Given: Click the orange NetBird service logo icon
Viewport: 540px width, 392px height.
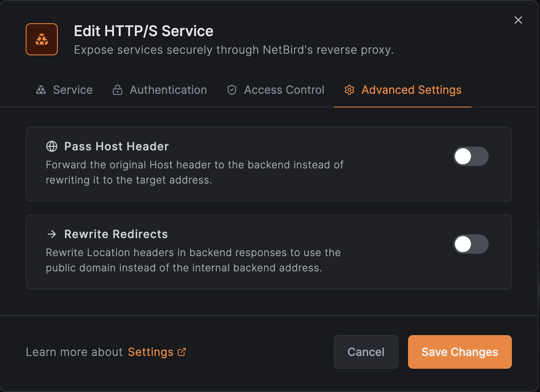Looking at the screenshot, I should click(42, 39).
